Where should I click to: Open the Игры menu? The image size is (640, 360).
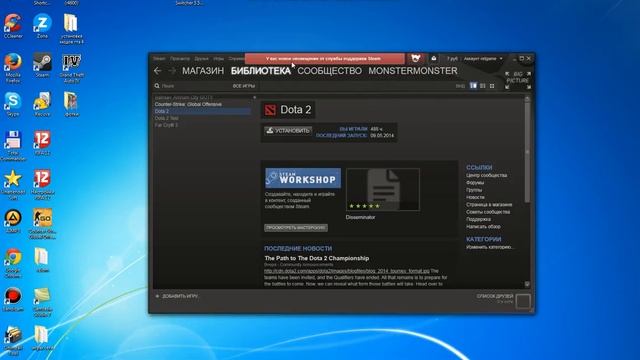(218, 59)
